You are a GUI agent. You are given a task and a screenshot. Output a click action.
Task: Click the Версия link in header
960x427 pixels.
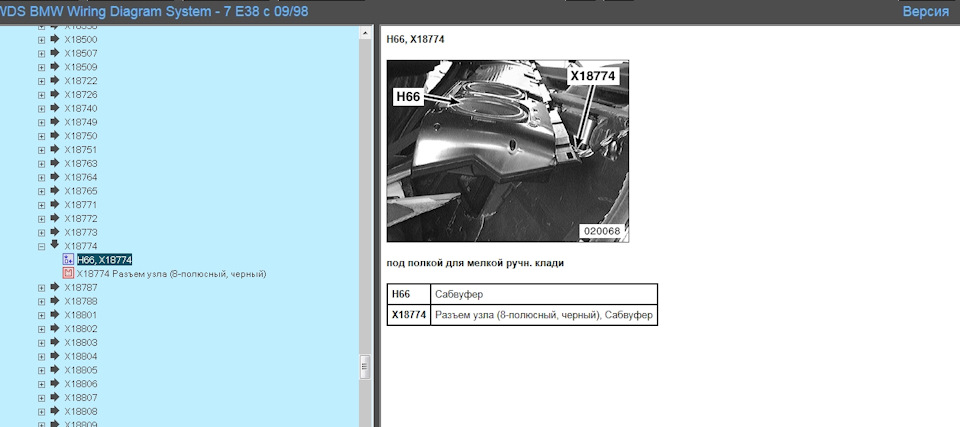926,11
